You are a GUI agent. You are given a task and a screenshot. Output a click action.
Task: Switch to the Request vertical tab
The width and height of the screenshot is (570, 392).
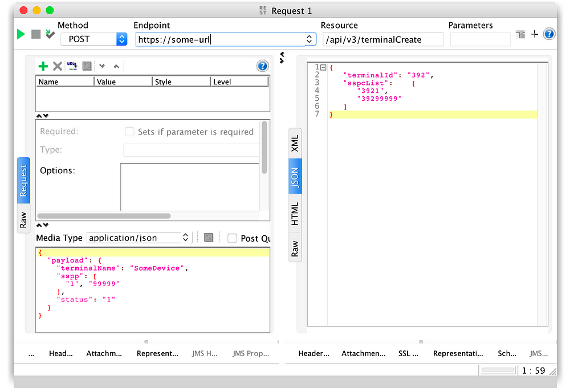click(x=23, y=181)
